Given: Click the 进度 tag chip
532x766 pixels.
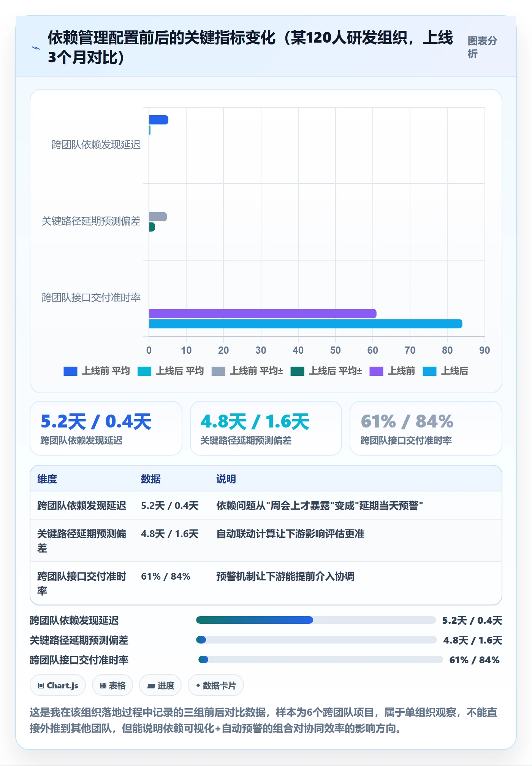Looking at the screenshot, I should pos(160,685).
